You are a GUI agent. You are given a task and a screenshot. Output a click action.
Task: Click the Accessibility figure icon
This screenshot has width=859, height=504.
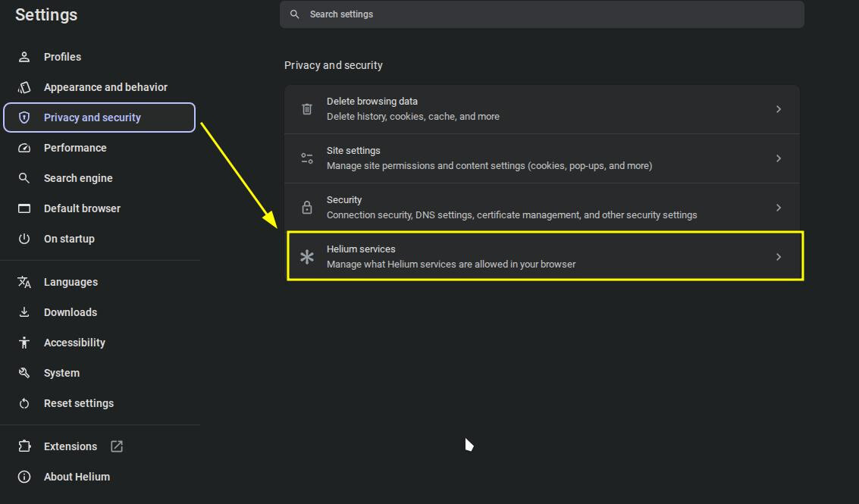[x=24, y=343]
